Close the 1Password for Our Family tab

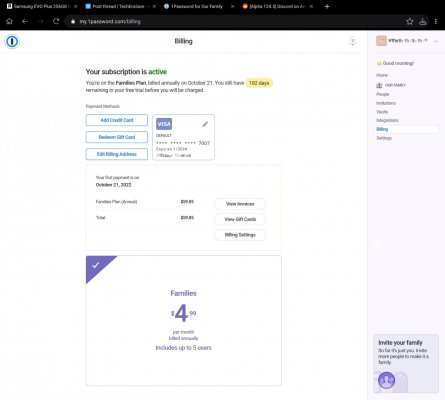[232, 6]
